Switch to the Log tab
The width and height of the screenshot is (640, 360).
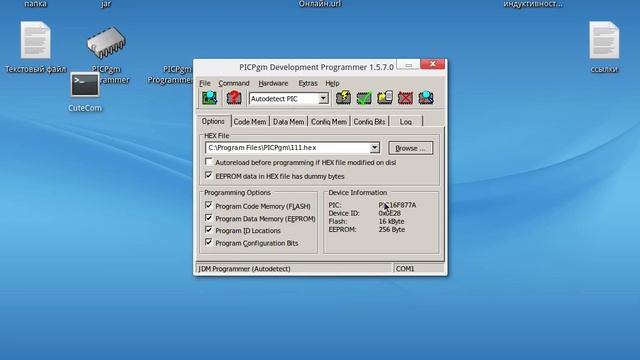406,122
